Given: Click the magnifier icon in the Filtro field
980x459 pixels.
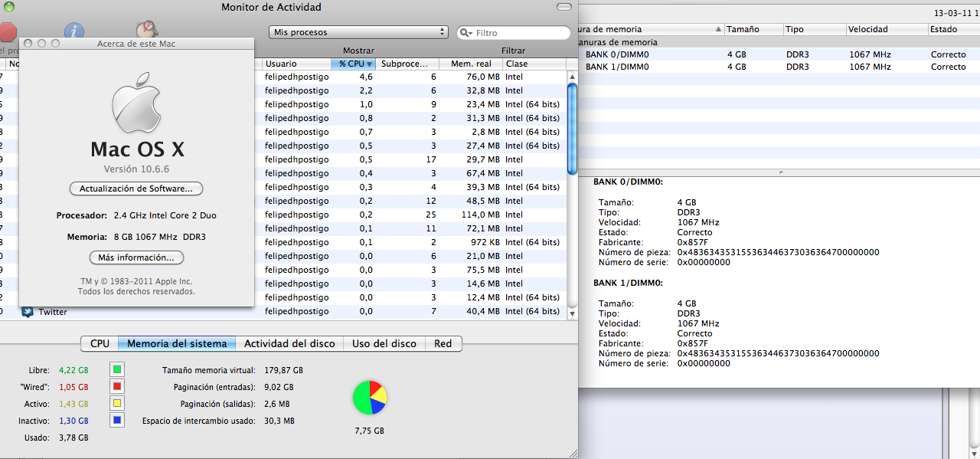Looking at the screenshot, I should (466, 33).
